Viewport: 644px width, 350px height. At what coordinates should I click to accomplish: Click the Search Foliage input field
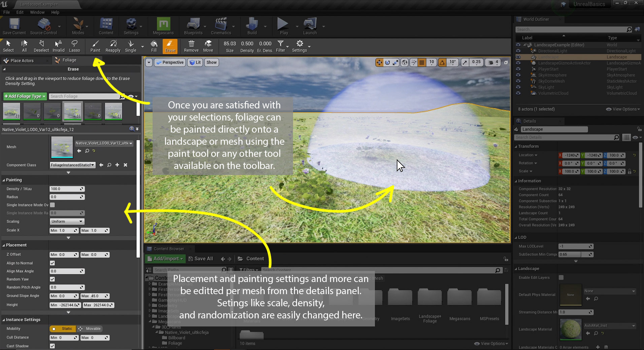pos(87,96)
